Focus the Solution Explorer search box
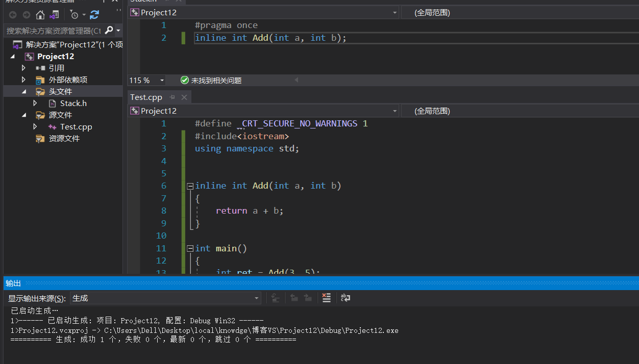Screen dimensions: 639x364 coord(53,31)
